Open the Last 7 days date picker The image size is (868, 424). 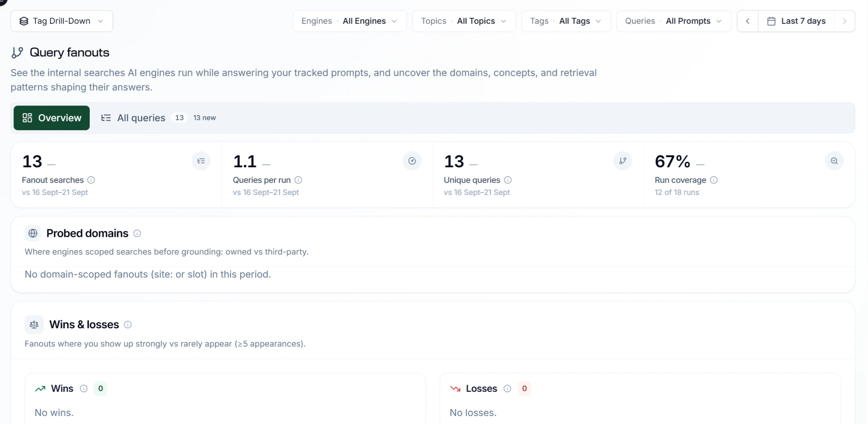point(796,21)
